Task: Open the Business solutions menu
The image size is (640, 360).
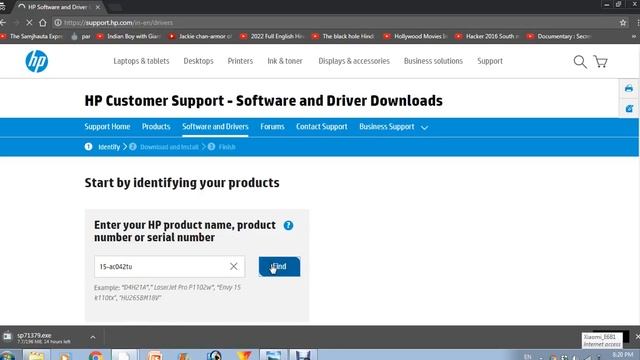Action: click(x=433, y=61)
